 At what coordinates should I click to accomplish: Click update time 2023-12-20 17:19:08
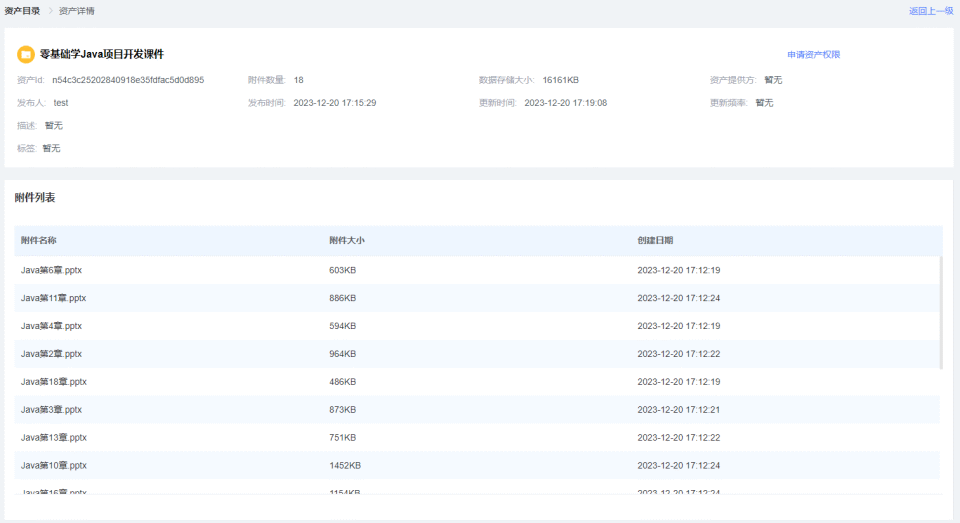coord(566,103)
